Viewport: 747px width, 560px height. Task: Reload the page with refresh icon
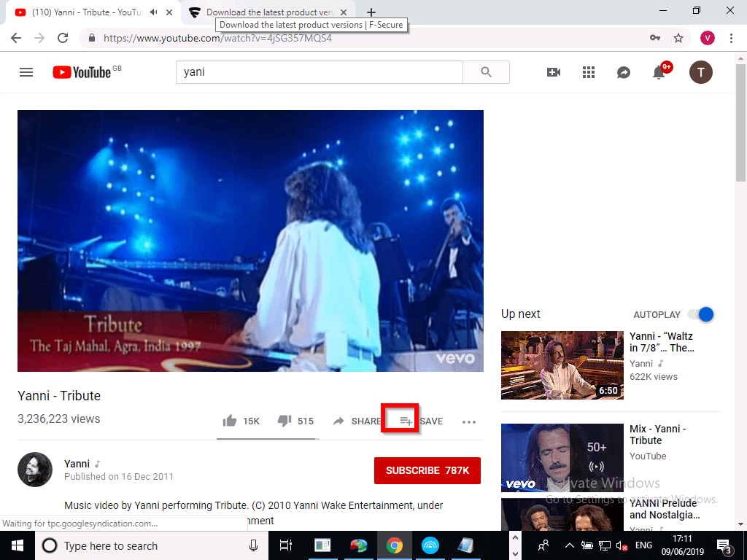(63, 38)
